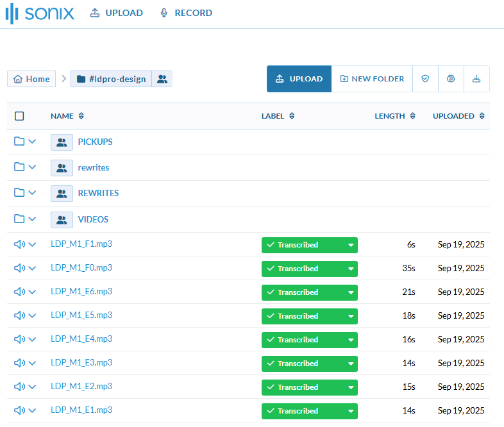
Task: Click speaker icon for LDP_M1_E5.mp3
Action: click(19, 315)
